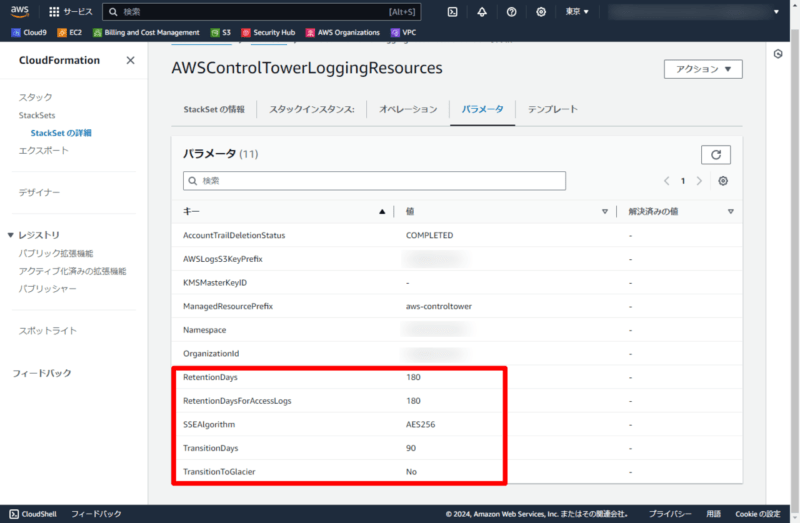Switch to テンプレート tab
This screenshot has height=523, width=800.
tap(553, 109)
